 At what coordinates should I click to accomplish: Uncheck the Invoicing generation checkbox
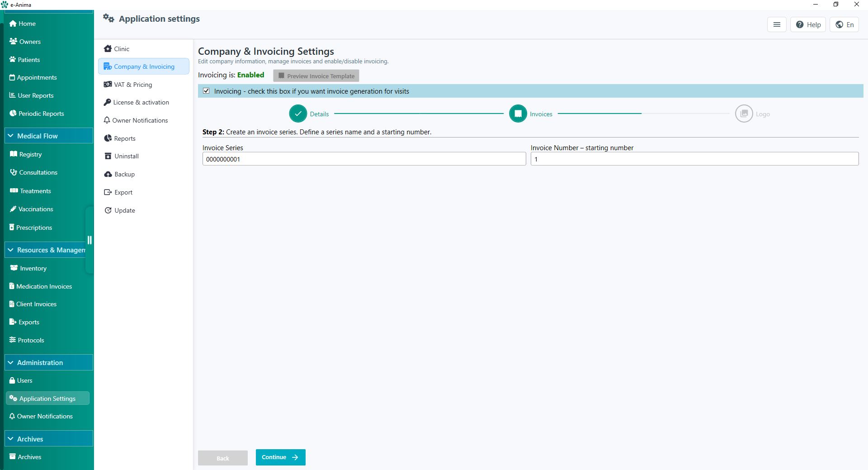(206, 91)
